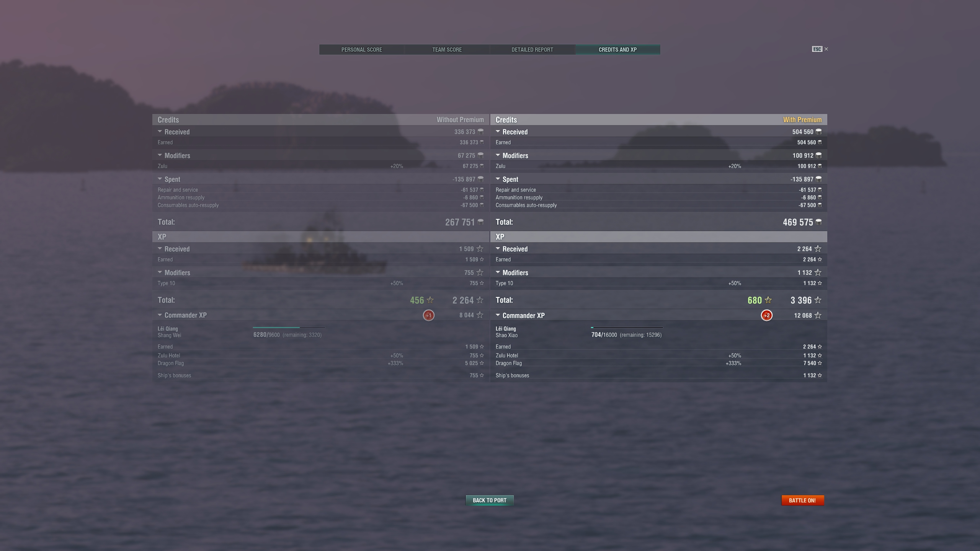Click the red +2 commander skill point badge
980x551 pixels.
(766, 315)
